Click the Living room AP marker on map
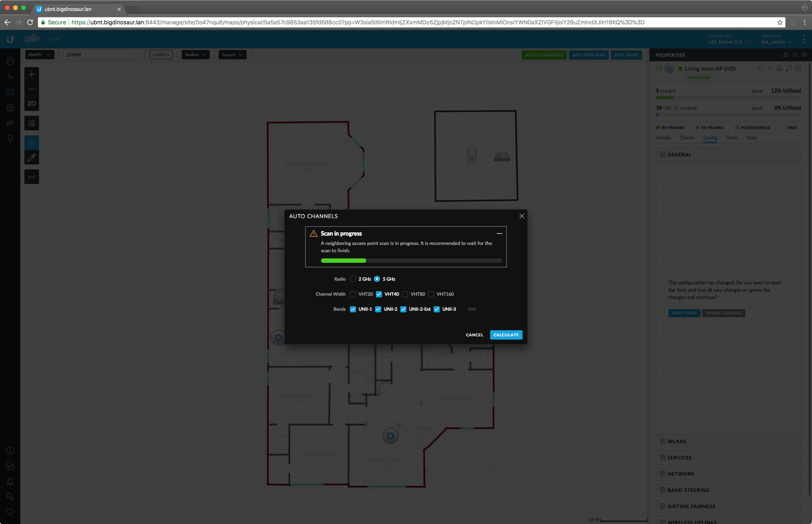Image resolution: width=812 pixels, height=524 pixels. (390, 436)
